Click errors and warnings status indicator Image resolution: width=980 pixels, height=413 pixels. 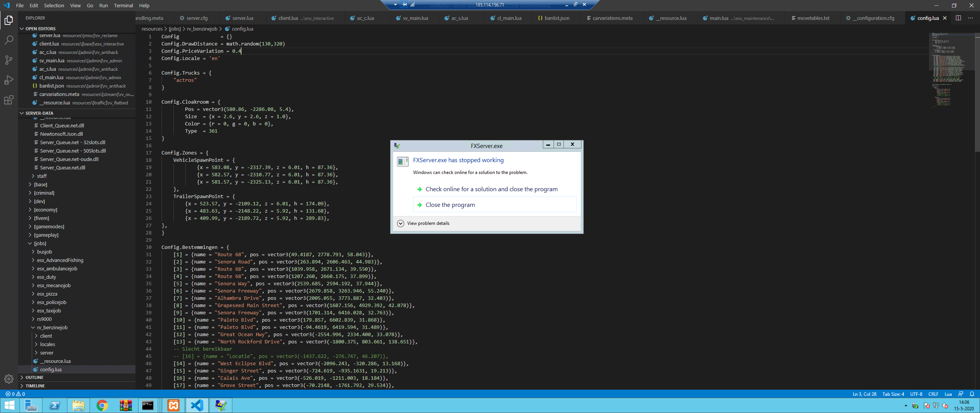[x=15, y=394]
